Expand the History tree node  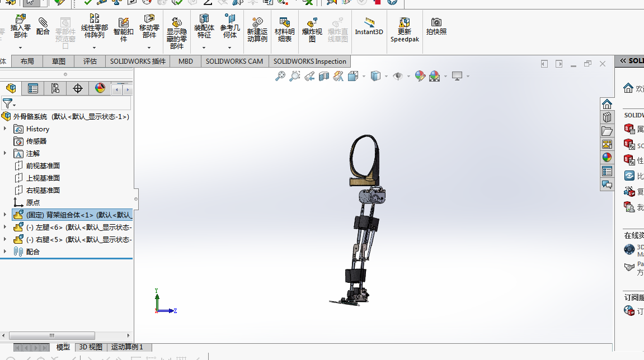5,129
